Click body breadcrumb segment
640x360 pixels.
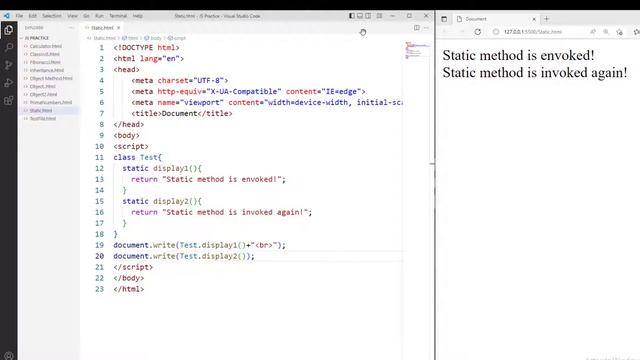pyautogui.click(x=153, y=38)
